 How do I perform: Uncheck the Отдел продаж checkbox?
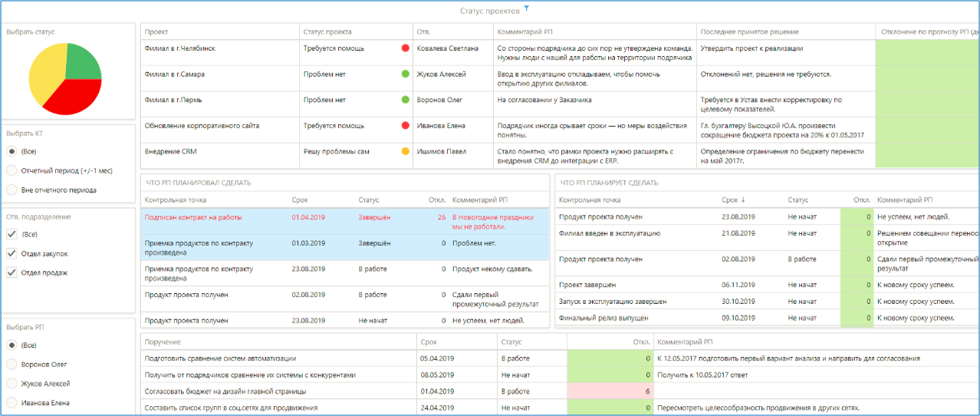click(12, 272)
